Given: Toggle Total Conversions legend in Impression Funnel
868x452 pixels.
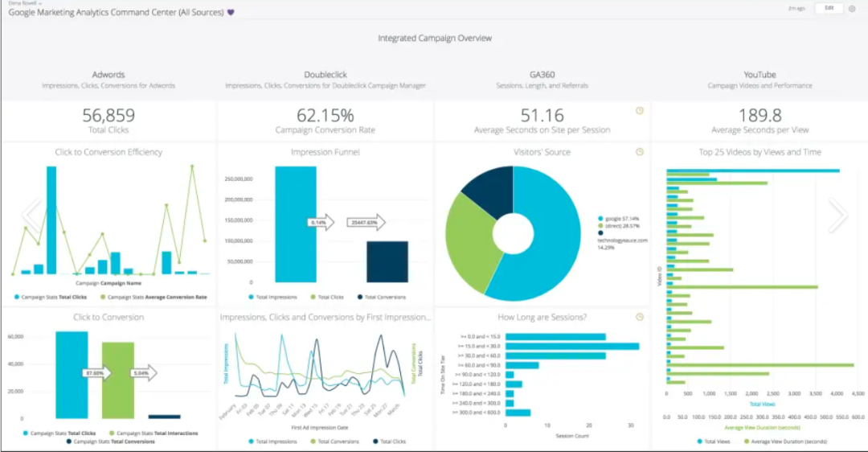Looking at the screenshot, I should coord(382,297).
